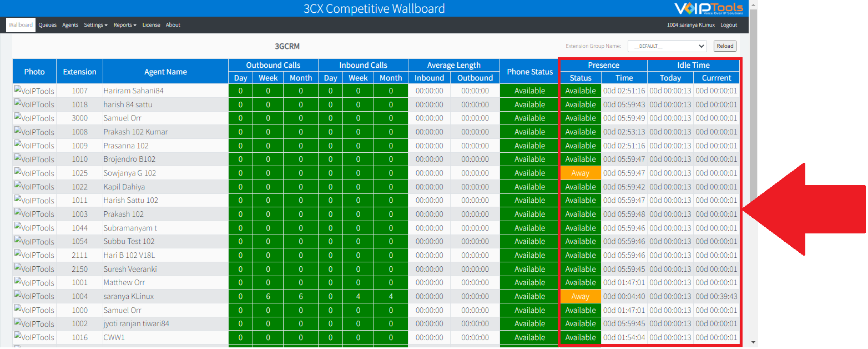The height and width of the screenshot is (349, 868).
Task: Click agent name Hariram Sahani84
Action: pos(133,91)
